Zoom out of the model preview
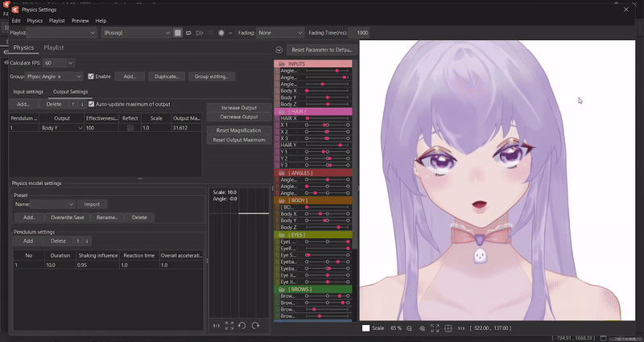Screen dimensions: 644x342 coord(410,328)
